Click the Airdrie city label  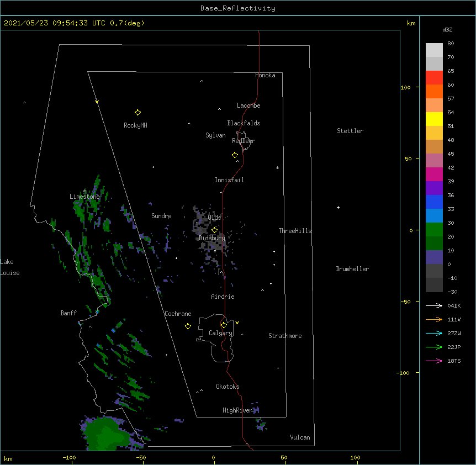tap(223, 297)
